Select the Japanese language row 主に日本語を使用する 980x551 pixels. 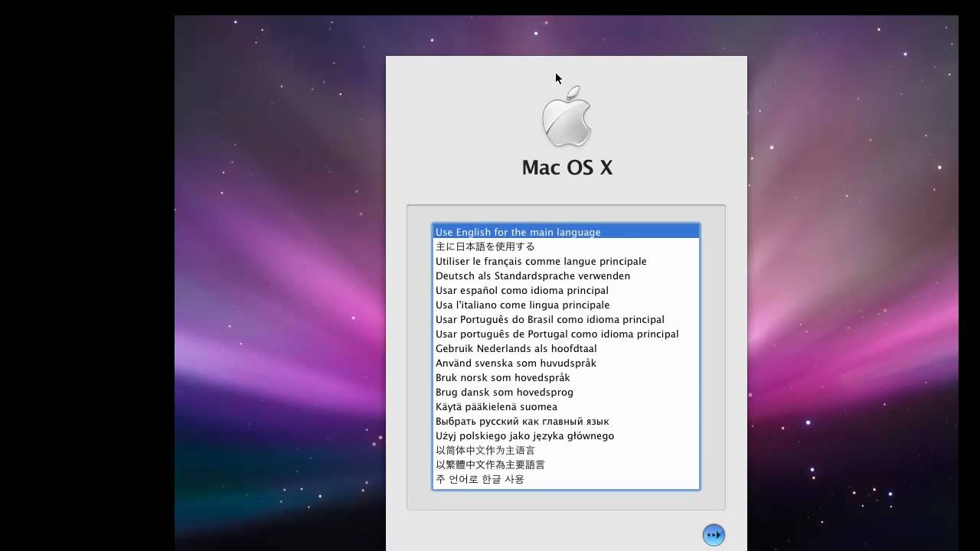566,246
